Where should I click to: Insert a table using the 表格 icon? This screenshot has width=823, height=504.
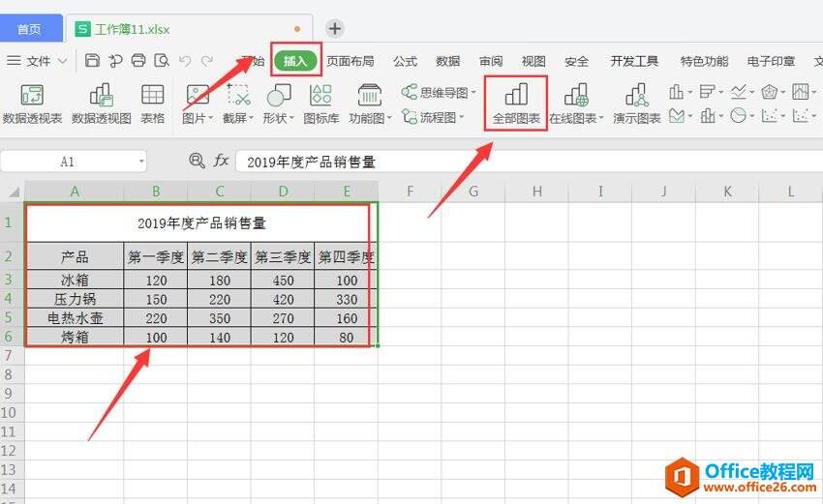coord(153,96)
